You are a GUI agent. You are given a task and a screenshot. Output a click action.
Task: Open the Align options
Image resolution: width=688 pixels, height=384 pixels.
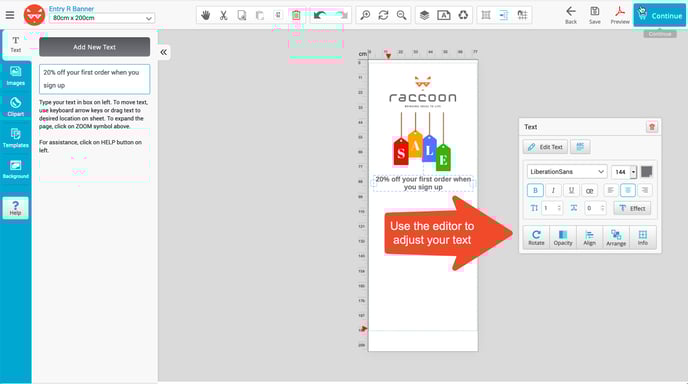tap(589, 237)
